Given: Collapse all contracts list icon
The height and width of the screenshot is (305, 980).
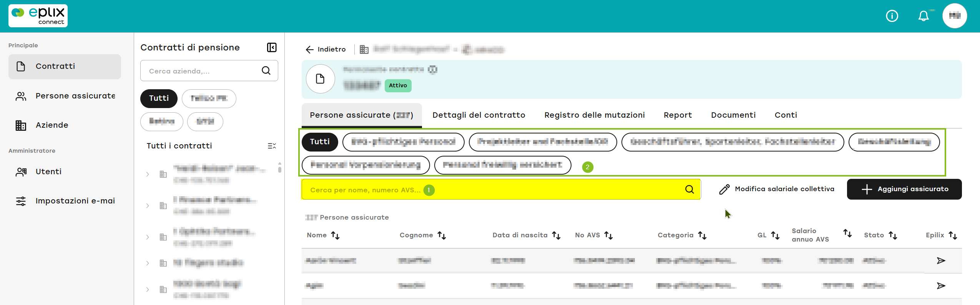Looking at the screenshot, I should (272, 146).
